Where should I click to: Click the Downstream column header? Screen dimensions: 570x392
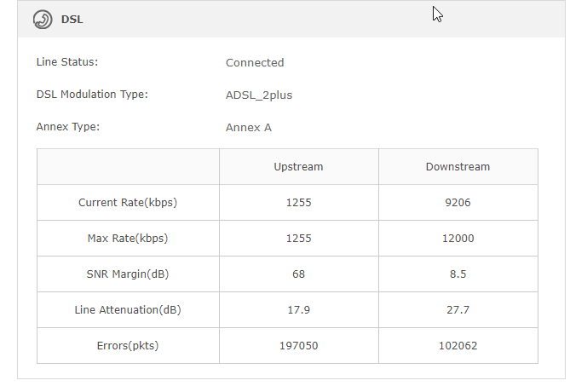(458, 166)
